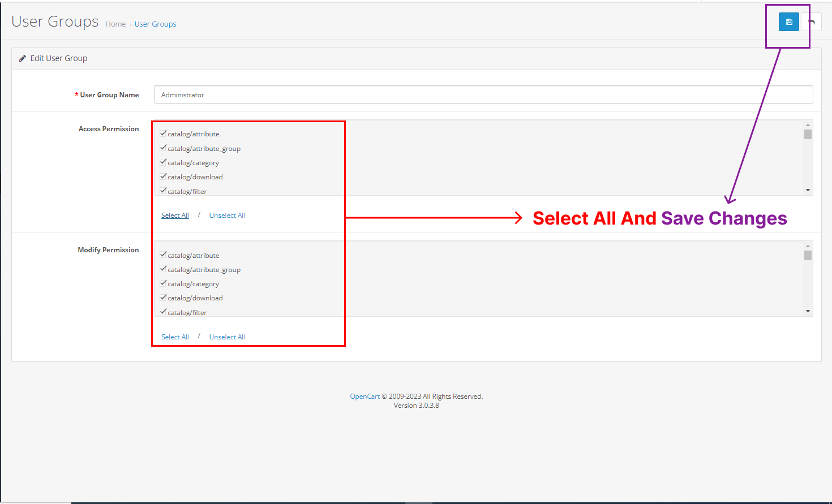Click Select All under Modify Permission
Image resolution: width=832 pixels, height=504 pixels.
point(175,336)
